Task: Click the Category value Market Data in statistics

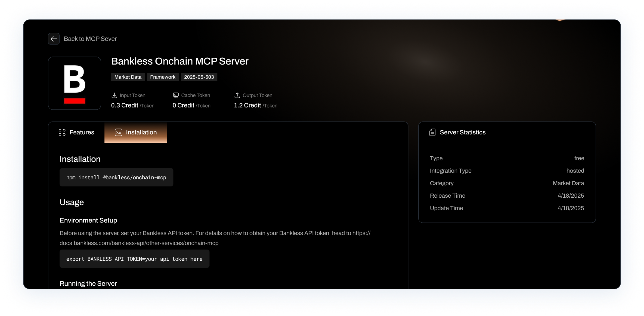Action: (x=568, y=183)
